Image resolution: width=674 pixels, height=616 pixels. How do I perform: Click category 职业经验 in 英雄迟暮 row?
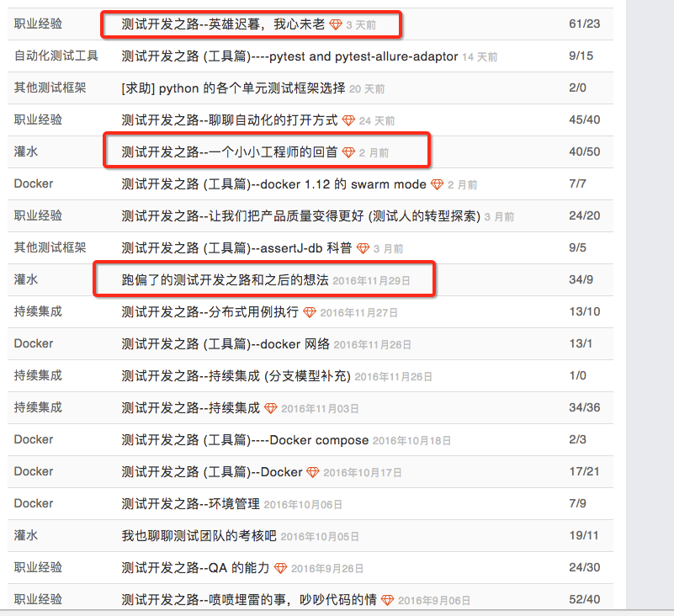[x=38, y=24]
